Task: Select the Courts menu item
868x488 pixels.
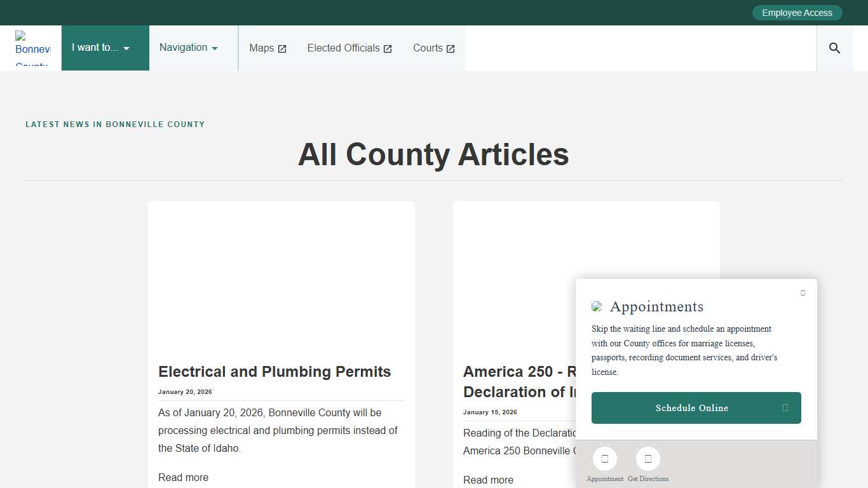Action: [427, 48]
